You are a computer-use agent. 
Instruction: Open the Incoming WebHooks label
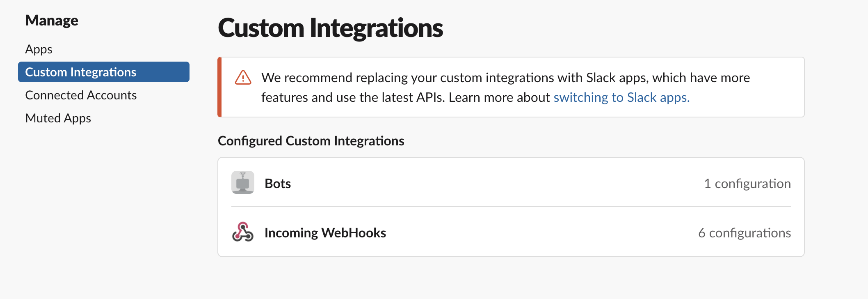coord(325,233)
